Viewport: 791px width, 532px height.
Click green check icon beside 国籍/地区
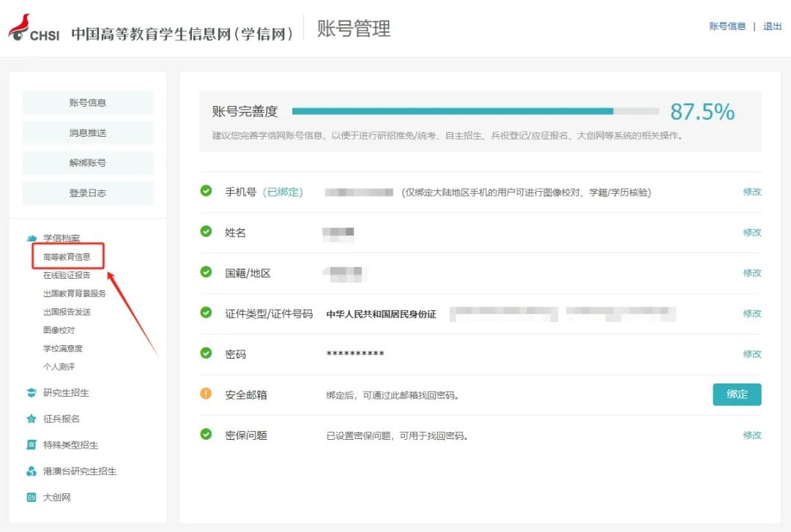pos(206,271)
